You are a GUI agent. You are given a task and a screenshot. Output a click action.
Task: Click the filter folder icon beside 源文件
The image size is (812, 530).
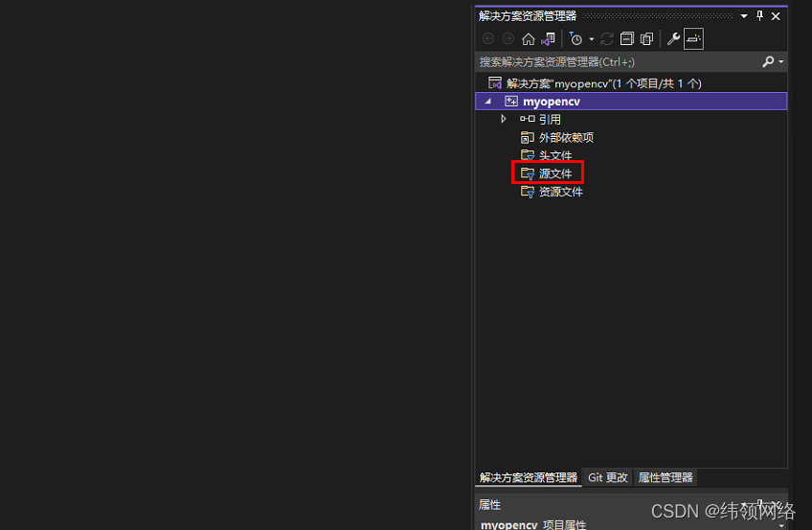point(528,173)
